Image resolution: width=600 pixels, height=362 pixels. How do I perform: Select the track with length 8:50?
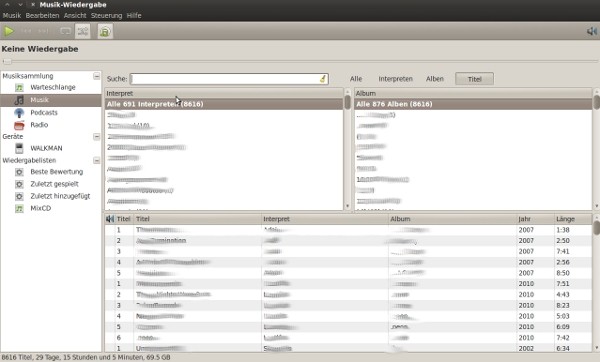(x=348, y=273)
